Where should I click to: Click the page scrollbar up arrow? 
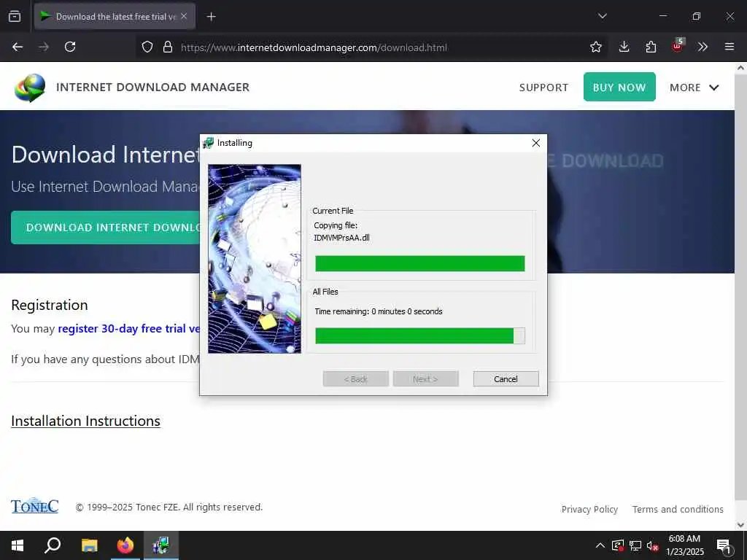click(x=740, y=68)
